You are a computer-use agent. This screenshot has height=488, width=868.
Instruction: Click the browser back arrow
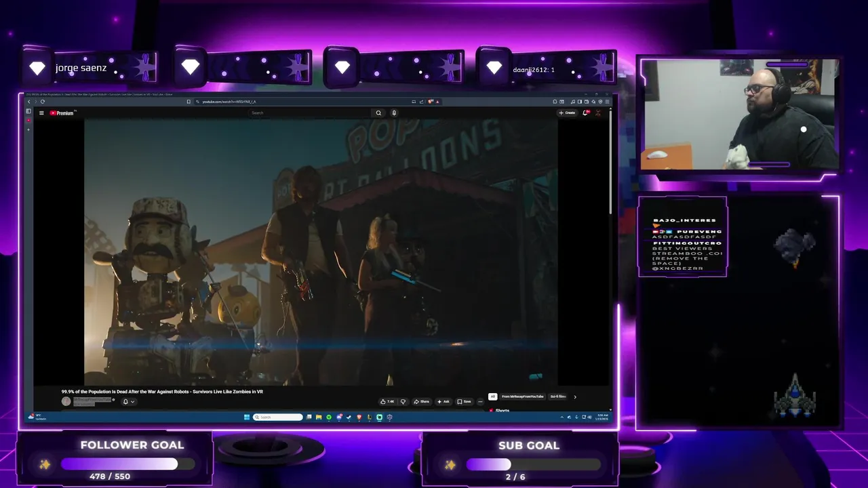click(28, 102)
